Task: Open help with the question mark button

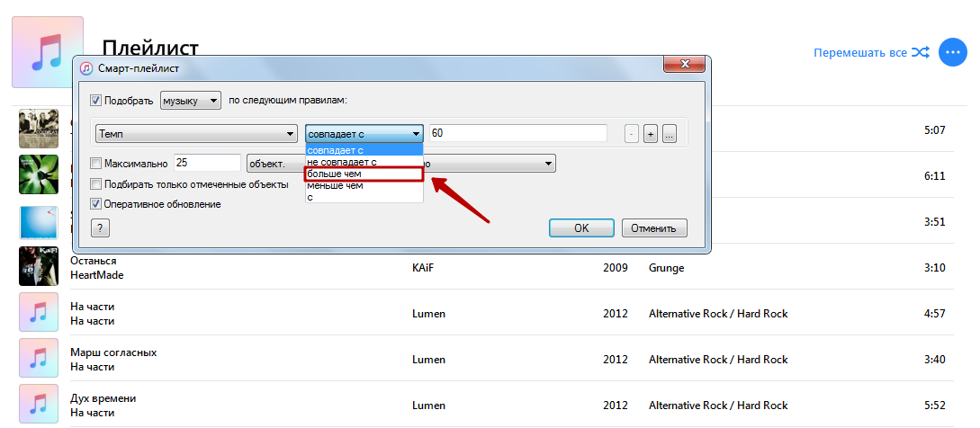Action: (x=100, y=228)
